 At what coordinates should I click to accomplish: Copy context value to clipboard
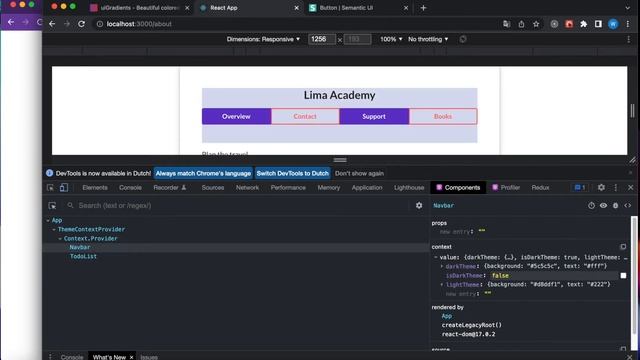[623, 247]
